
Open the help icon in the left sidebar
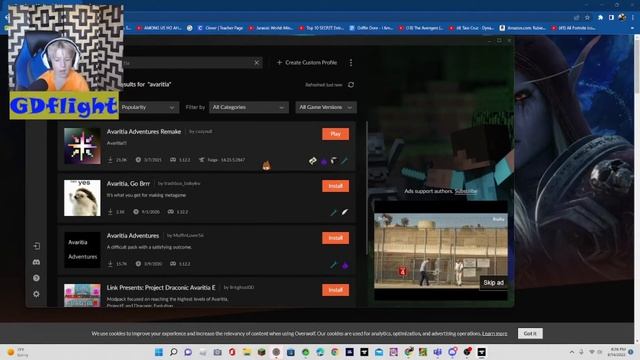coord(36,278)
